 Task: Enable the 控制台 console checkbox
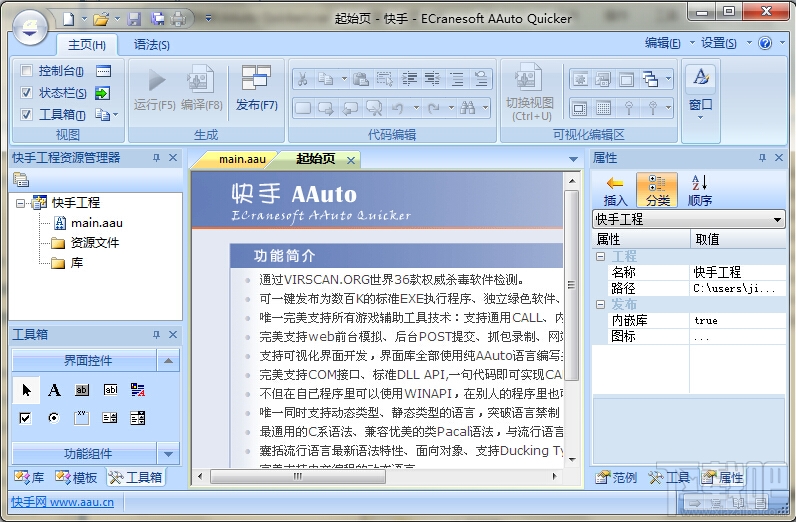coord(26,71)
